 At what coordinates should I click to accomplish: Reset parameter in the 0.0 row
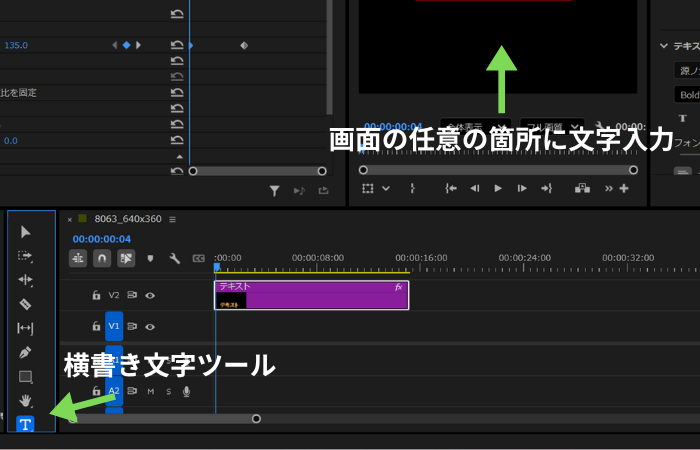[x=177, y=141]
